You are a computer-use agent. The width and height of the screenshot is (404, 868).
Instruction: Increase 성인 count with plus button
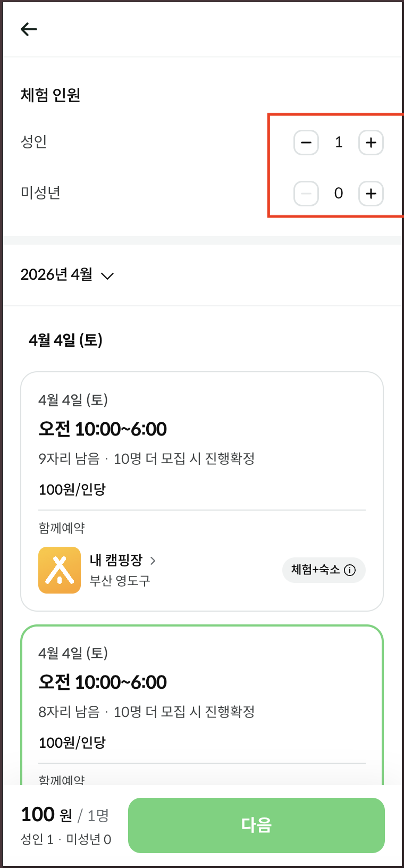coord(371,143)
